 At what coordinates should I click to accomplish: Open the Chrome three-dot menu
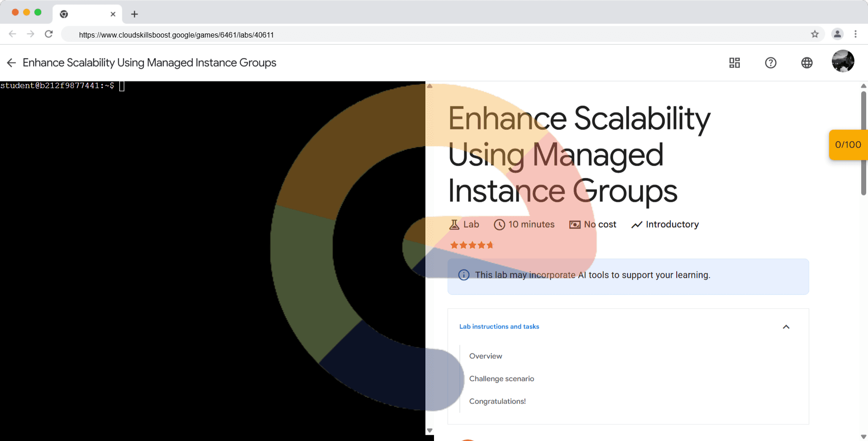pos(855,34)
